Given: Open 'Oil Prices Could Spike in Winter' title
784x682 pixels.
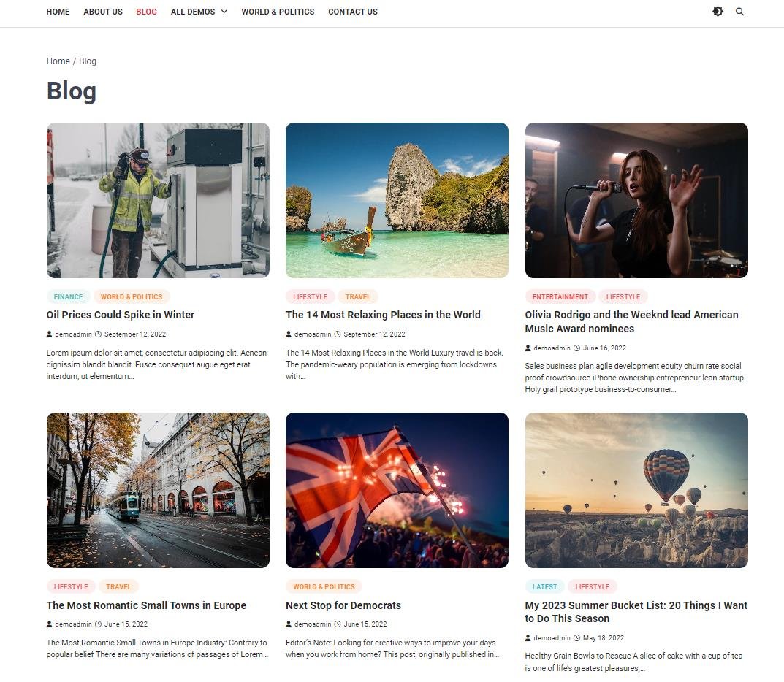Looking at the screenshot, I should click(x=121, y=315).
